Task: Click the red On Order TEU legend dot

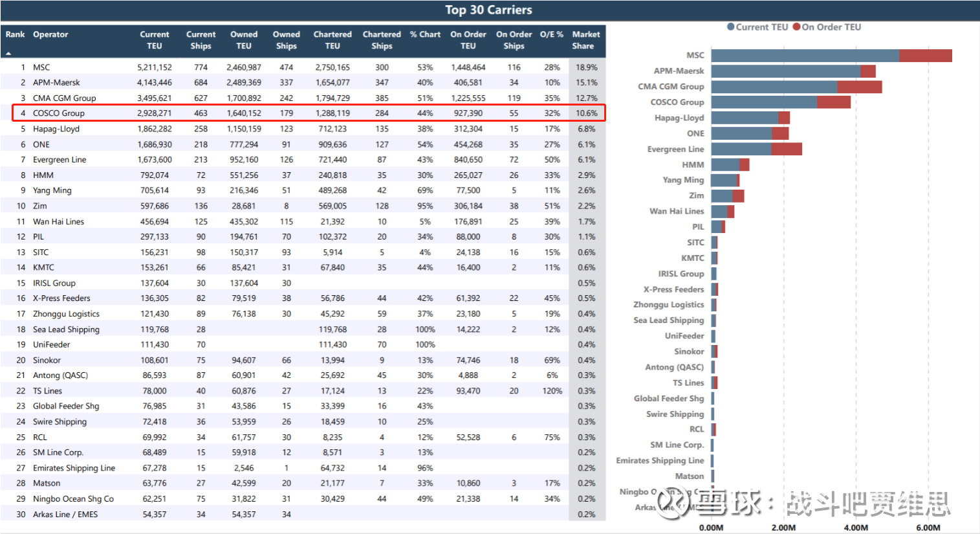Action: (797, 27)
